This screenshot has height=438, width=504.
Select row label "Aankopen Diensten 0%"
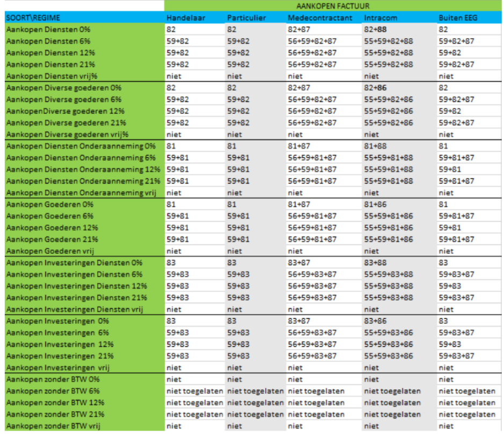(x=48, y=30)
